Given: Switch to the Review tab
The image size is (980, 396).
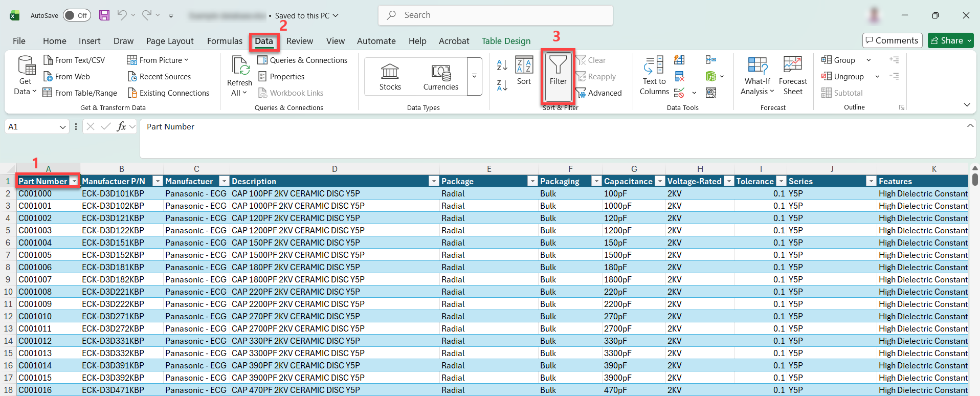Looking at the screenshot, I should point(300,41).
